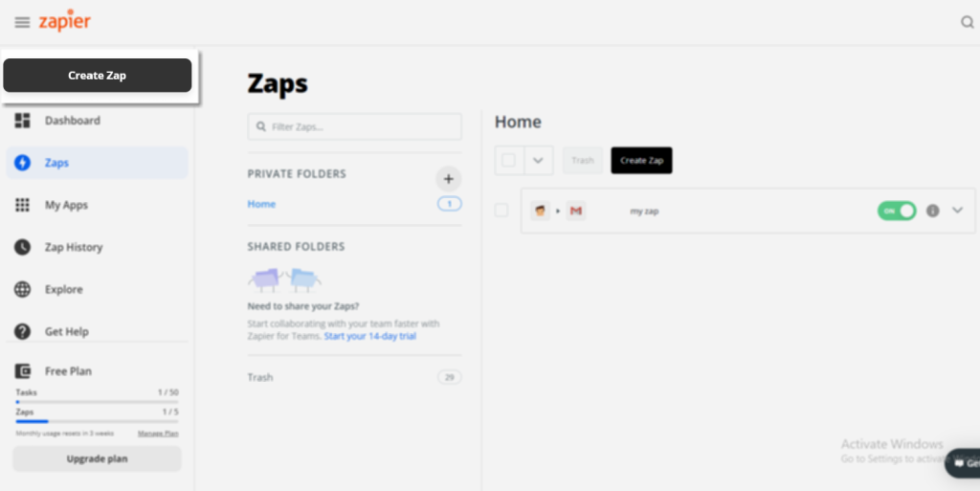Image resolution: width=980 pixels, height=491 pixels.
Task: Open Zap History clock icon
Action: point(23,247)
